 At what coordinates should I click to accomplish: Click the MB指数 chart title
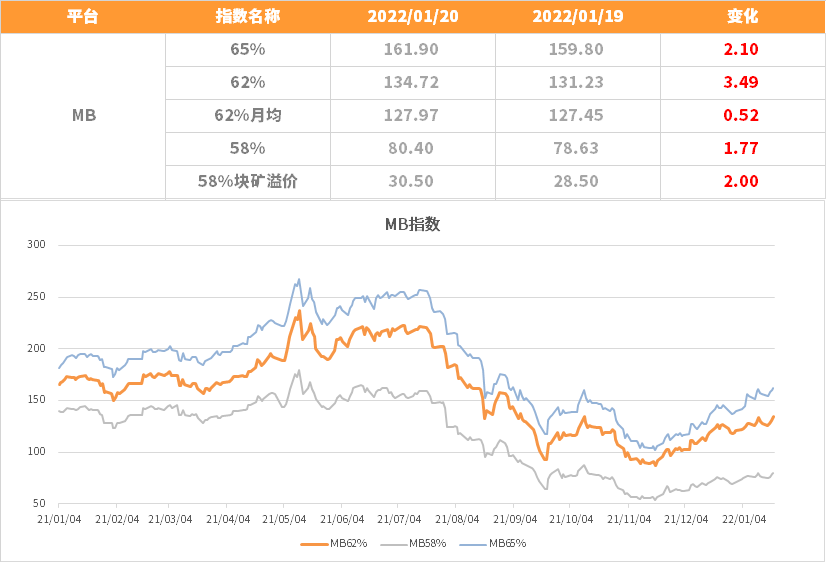click(412, 224)
